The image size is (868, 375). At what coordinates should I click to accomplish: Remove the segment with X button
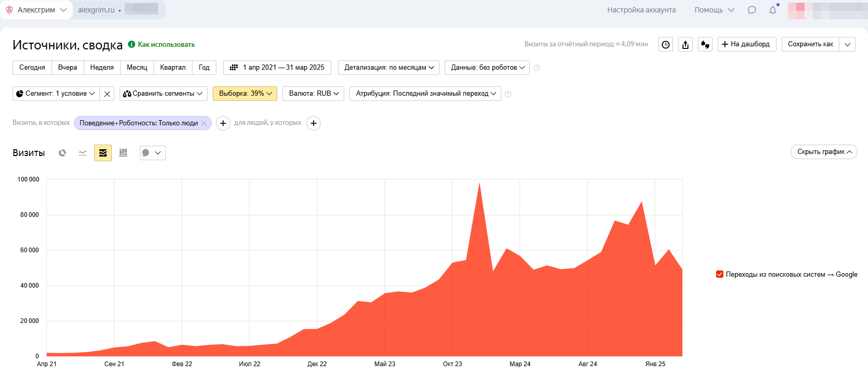[x=107, y=94]
